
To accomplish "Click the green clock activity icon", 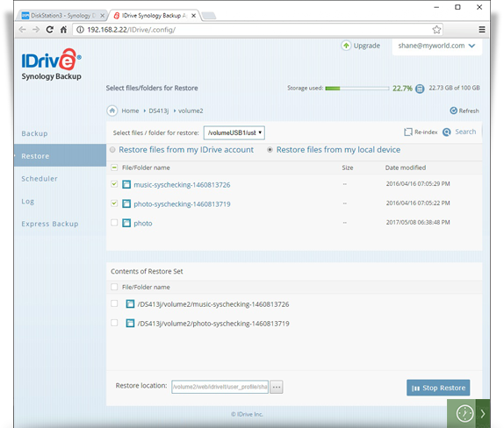I will pyautogui.click(x=464, y=414).
